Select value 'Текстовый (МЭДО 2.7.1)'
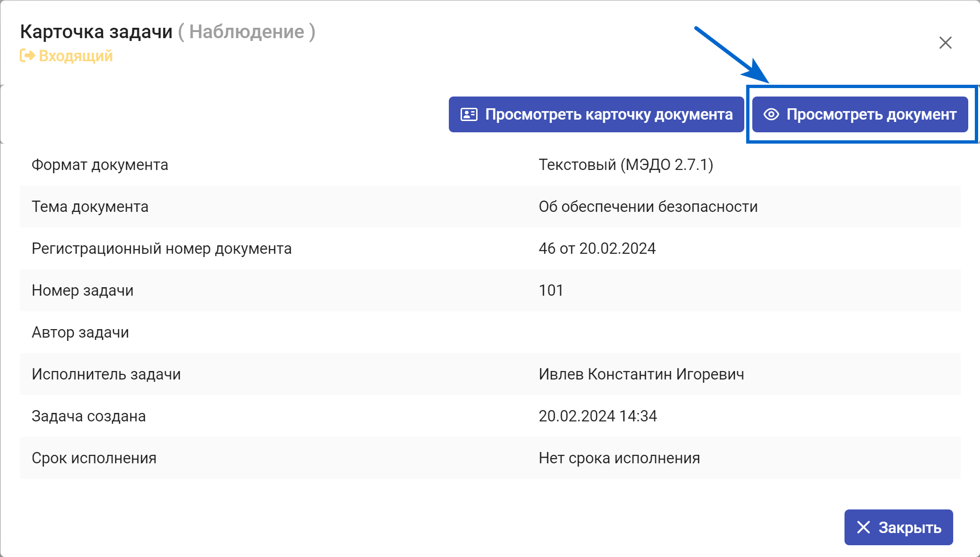This screenshot has height=557, width=980. tap(626, 165)
